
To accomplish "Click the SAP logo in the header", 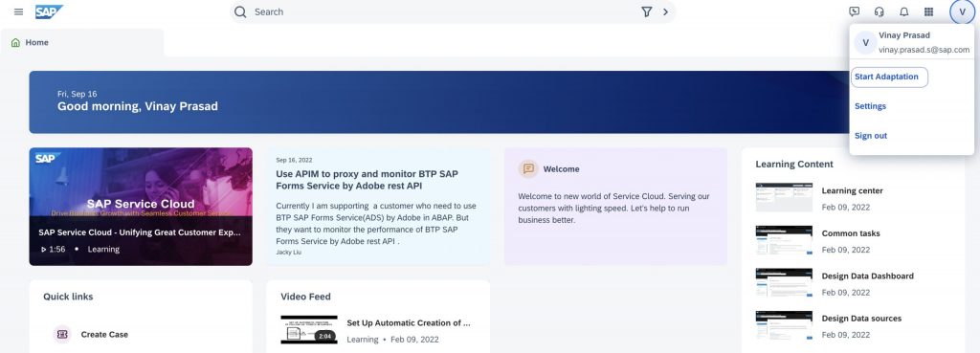I will point(49,11).
